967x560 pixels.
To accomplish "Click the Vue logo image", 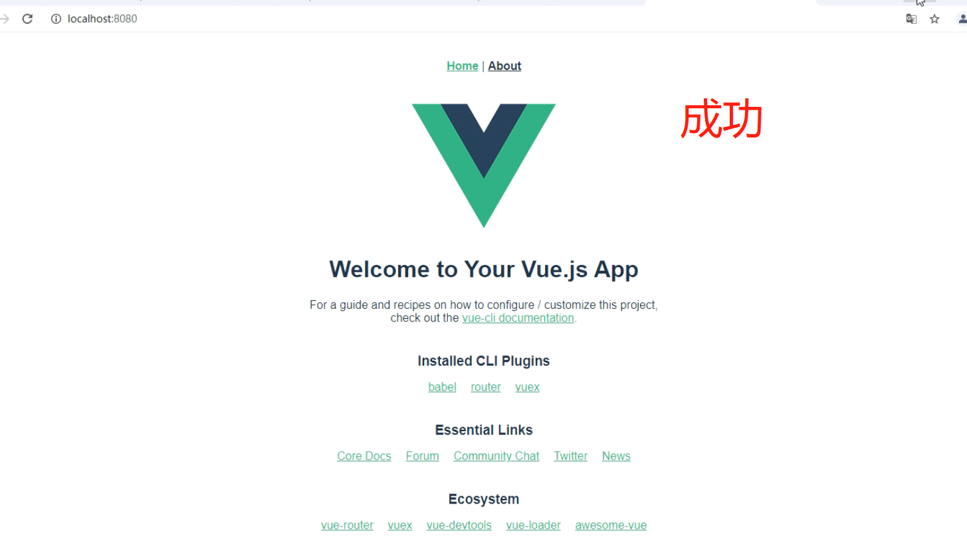I will pos(484,165).
